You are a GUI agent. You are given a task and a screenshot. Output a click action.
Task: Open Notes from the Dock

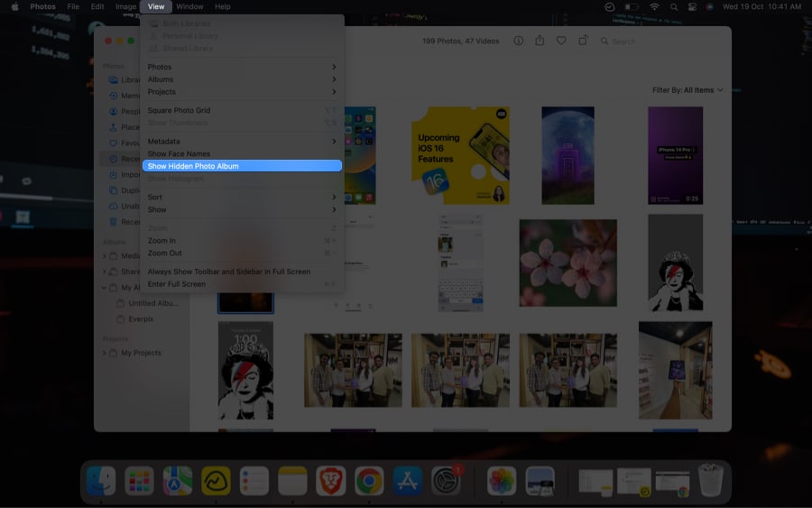coord(292,481)
